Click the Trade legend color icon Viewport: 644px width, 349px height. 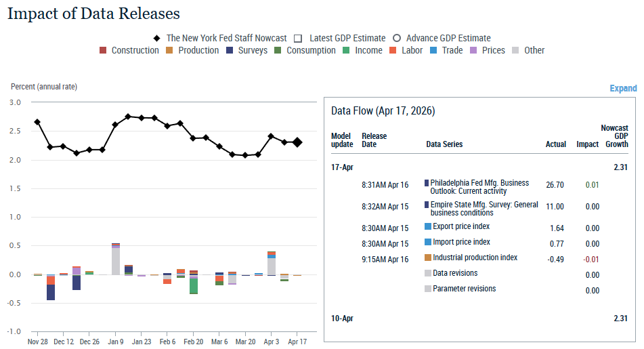tap(433, 50)
